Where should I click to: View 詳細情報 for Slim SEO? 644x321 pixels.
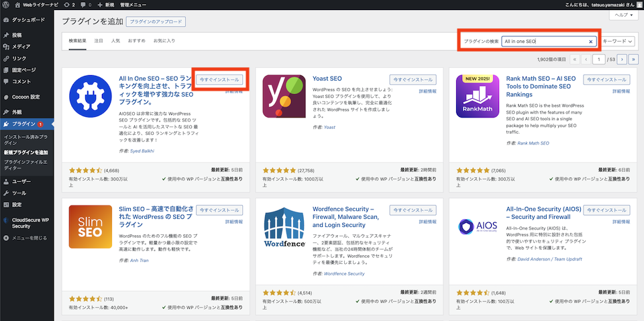(234, 222)
